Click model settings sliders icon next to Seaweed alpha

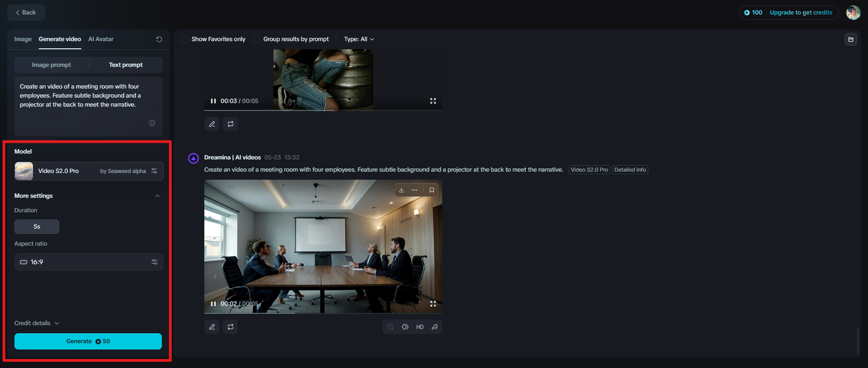click(x=154, y=171)
